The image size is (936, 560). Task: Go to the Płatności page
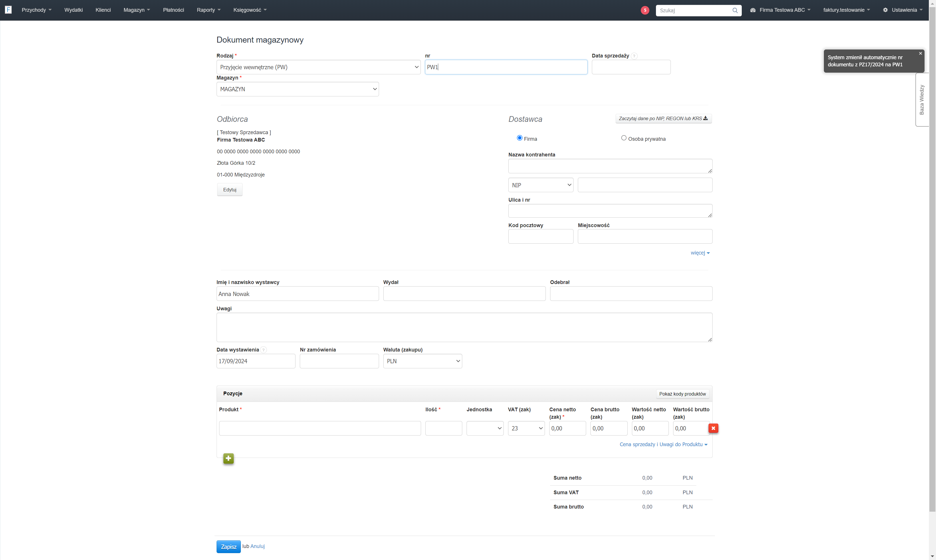tap(174, 10)
